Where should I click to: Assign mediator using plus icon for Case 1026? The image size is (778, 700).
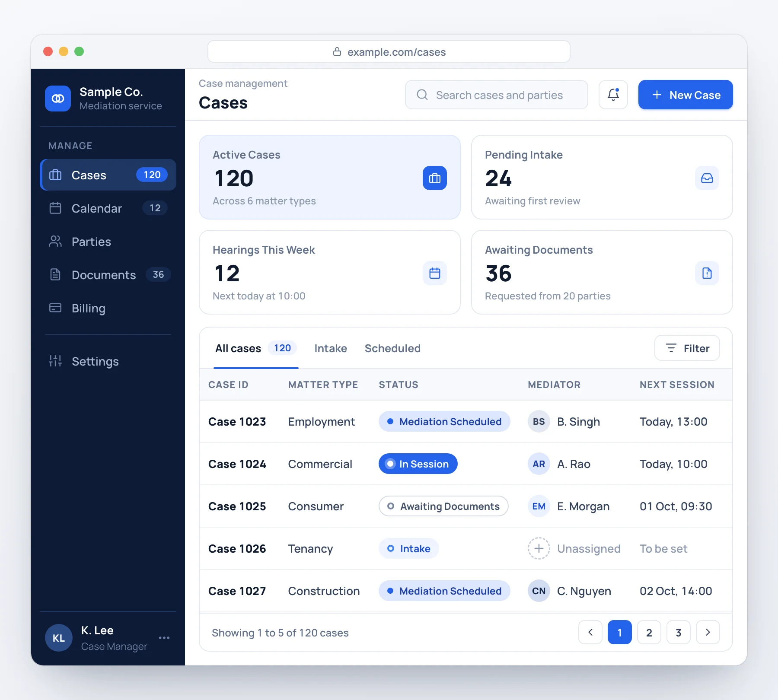click(x=539, y=548)
